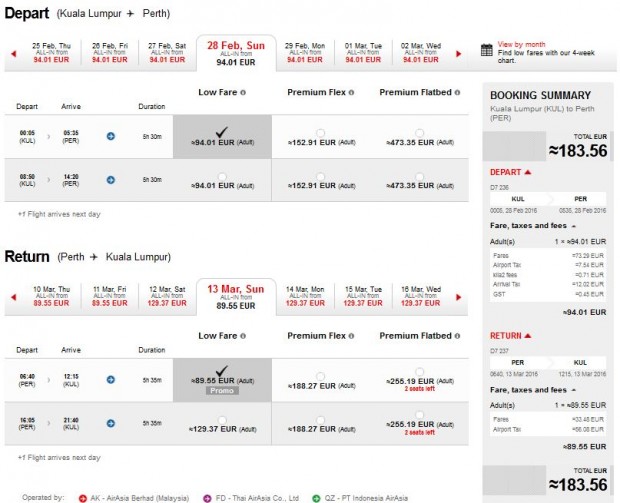This screenshot has height=503, width=620.
Task: Choose 27 Feb, Sat departure date
Action: [167, 53]
